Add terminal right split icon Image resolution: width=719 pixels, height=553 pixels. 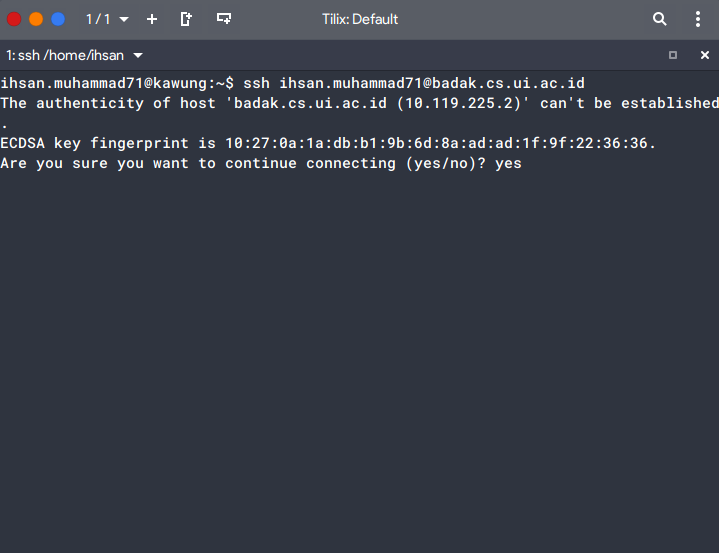(x=186, y=19)
